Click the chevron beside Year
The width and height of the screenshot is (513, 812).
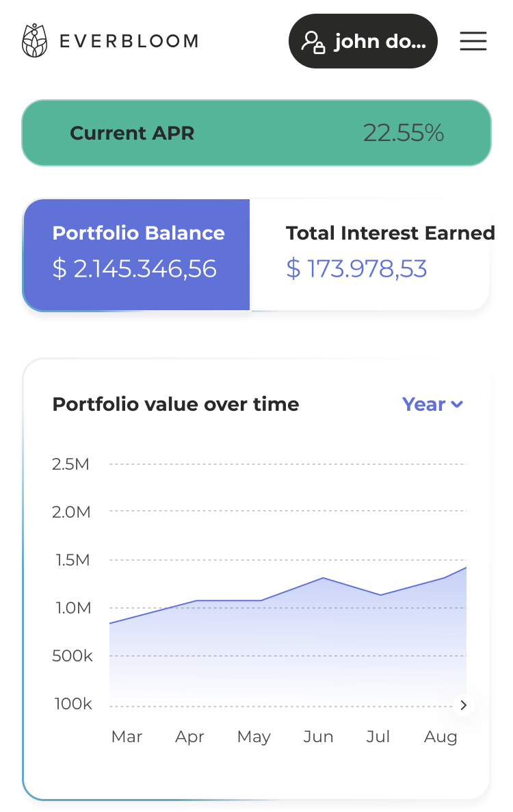click(457, 405)
